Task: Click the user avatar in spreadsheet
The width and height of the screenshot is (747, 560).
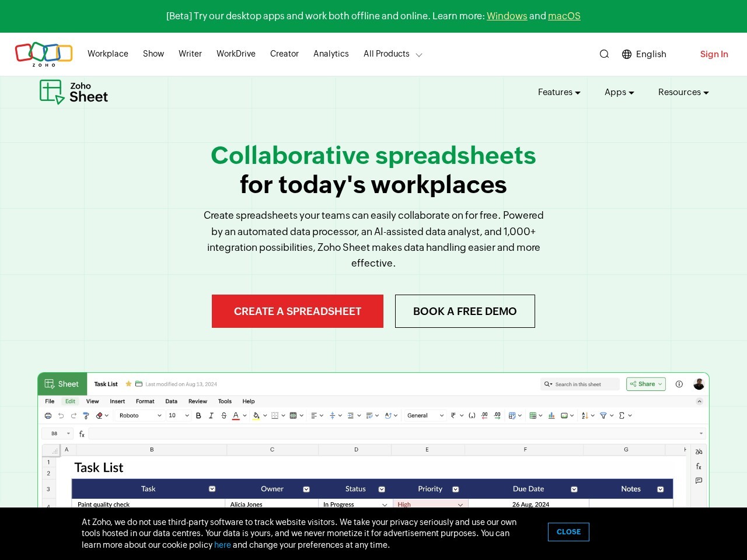Action: click(699, 384)
